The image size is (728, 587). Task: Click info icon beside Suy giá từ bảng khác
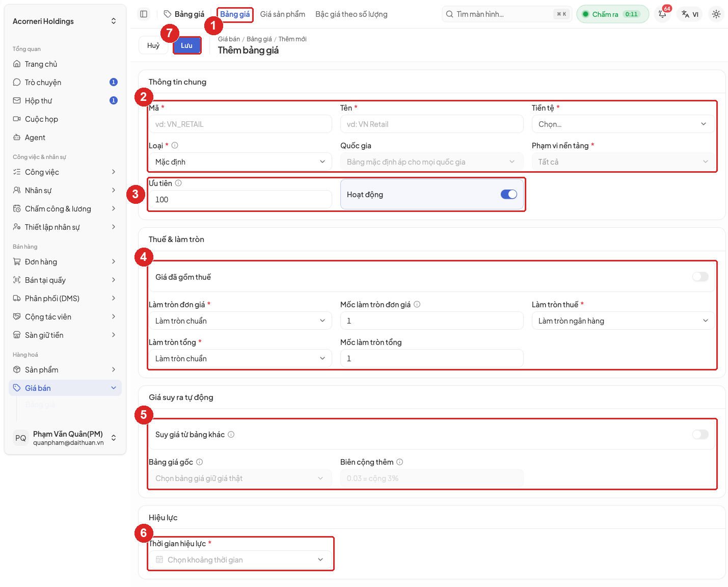click(231, 435)
